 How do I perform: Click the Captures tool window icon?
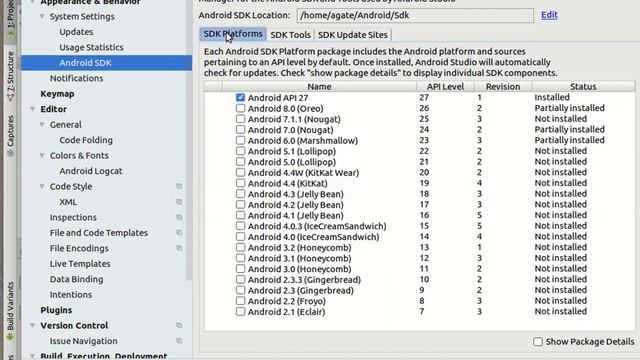[x=10, y=153]
